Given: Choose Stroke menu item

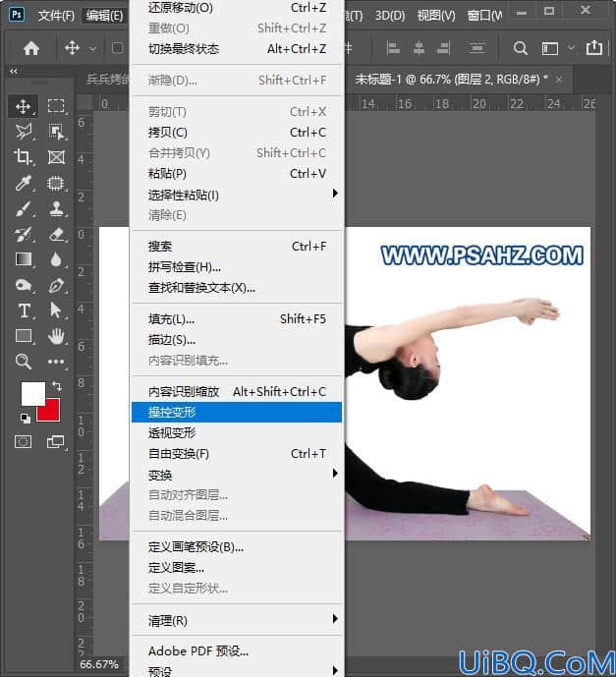Looking at the screenshot, I should coord(237,340).
